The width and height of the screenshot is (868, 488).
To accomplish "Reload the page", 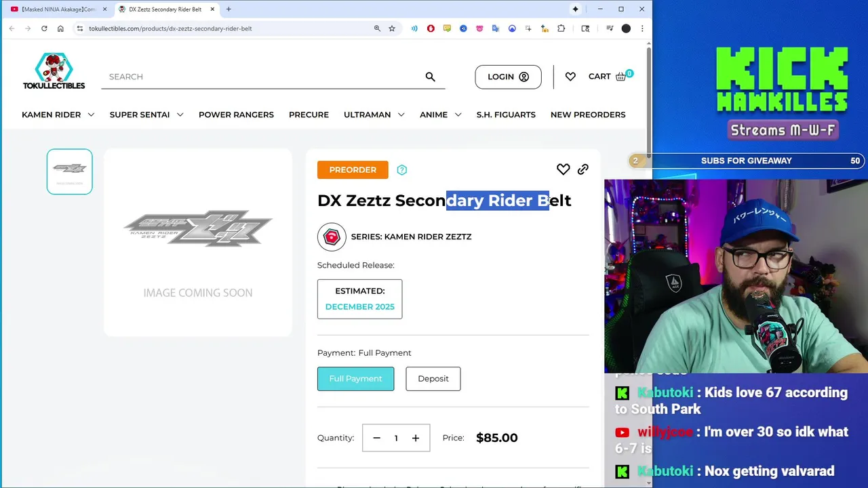I will 44,28.
